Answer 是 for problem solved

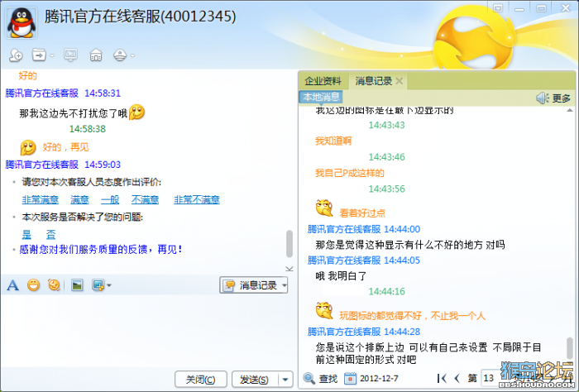(26, 234)
